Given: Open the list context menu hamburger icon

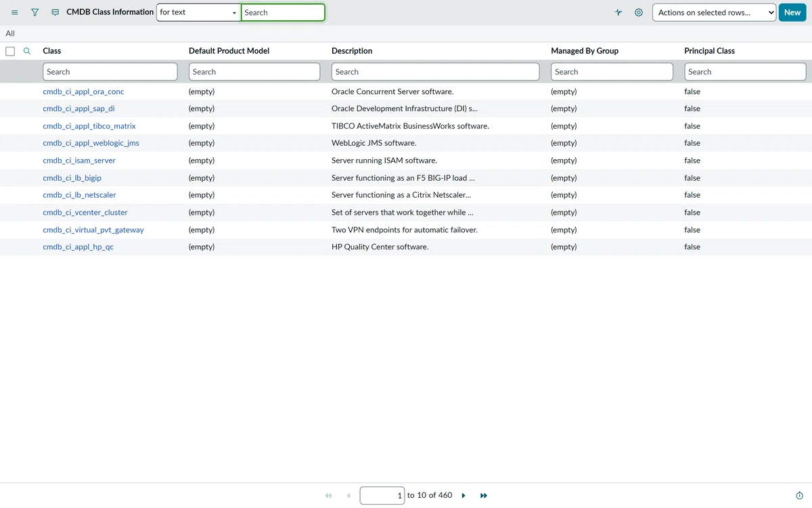Looking at the screenshot, I should 15,12.
